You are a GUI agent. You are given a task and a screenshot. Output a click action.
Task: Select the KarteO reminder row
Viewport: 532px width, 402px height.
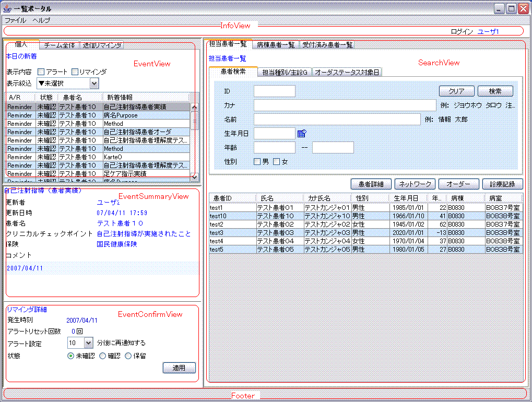pyautogui.click(x=98, y=157)
